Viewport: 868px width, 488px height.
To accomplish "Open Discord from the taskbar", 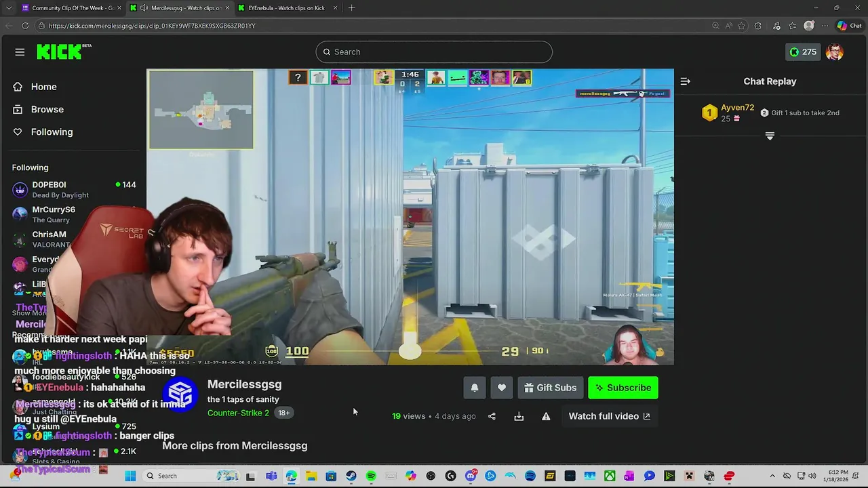I will click(x=471, y=476).
